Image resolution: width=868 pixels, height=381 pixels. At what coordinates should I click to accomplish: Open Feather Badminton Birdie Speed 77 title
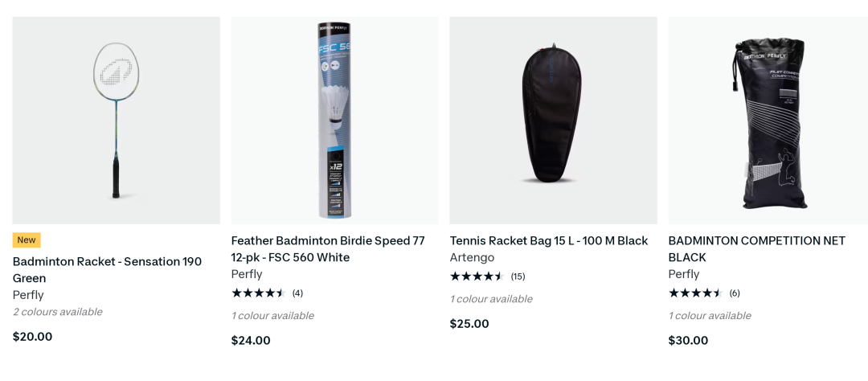[328, 249]
